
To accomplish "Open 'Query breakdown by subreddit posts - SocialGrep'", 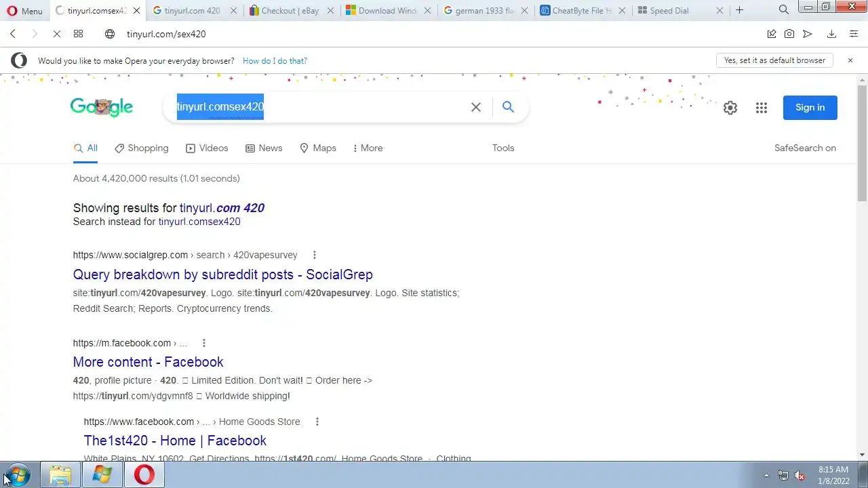I will click(x=222, y=274).
